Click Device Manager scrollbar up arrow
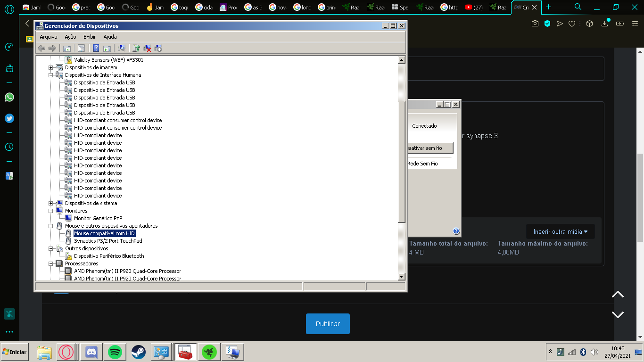The height and width of the screenshot is (362, 644). pyautogui.click(x=402, y=60)
